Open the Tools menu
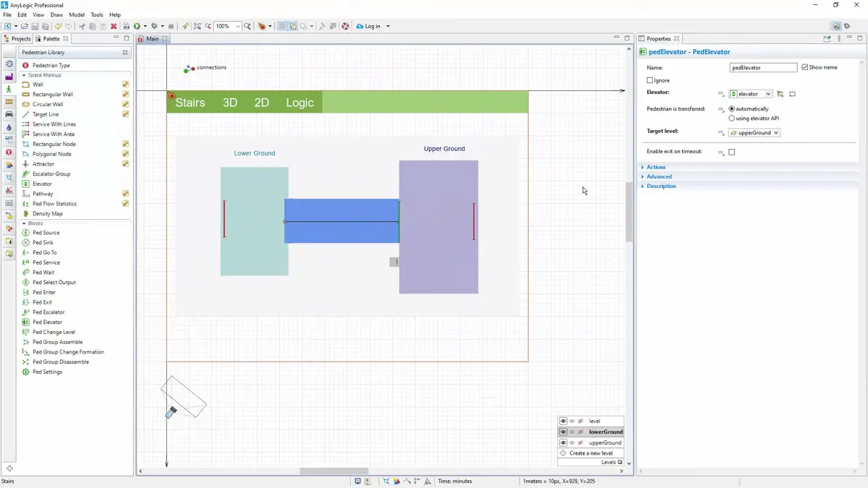The image size is (868, 488). click(x=97, y=14)
